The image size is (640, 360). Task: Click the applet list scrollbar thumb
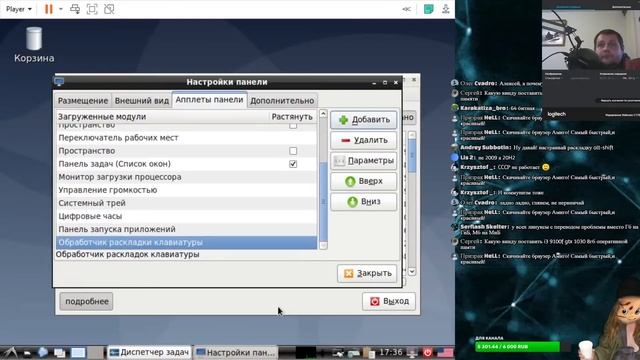point(323,201)
